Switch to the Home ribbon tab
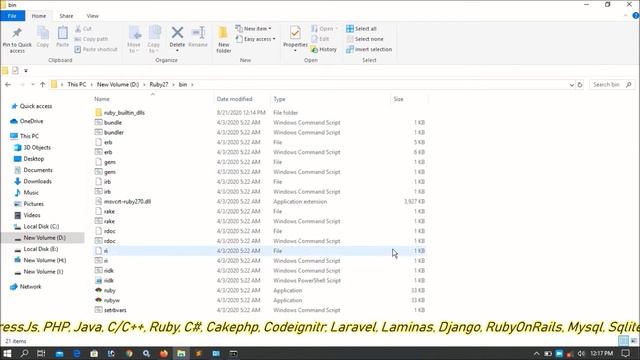 click(x=39, y=16)
